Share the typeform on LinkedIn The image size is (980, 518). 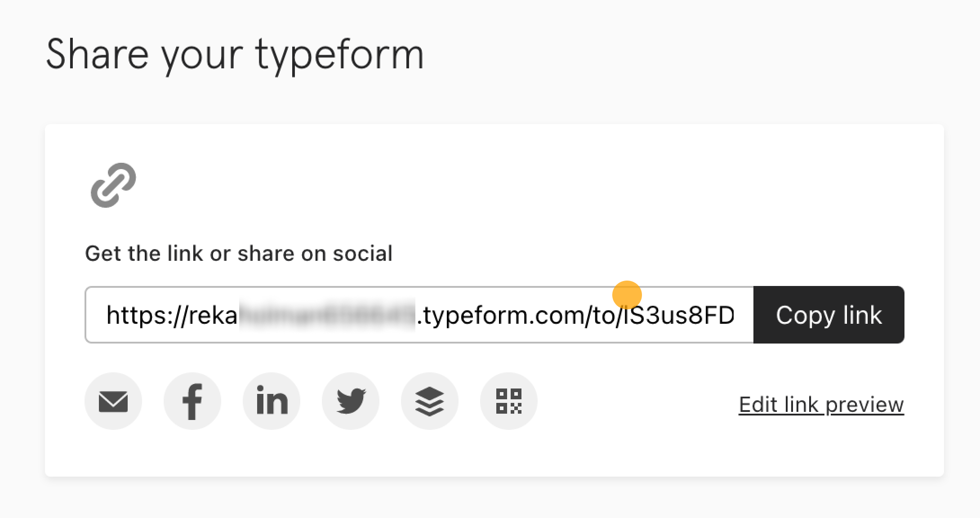(272, 401)
